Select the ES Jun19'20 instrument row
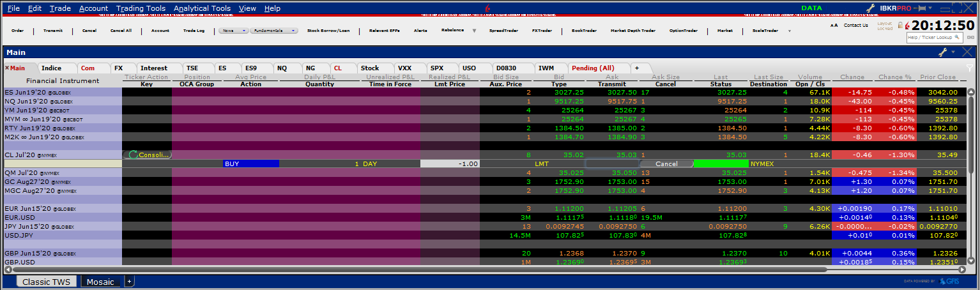This screenshot has width=980, height=290. (63, 92)
